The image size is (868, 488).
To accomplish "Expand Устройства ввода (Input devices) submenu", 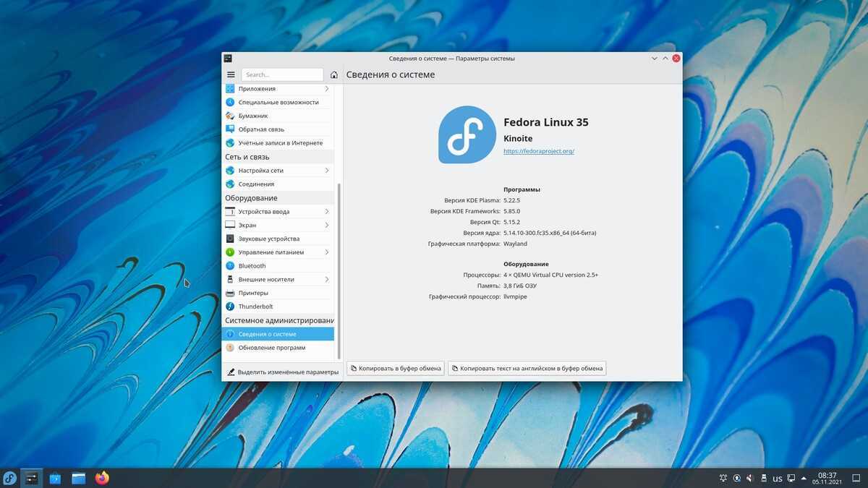I will click(327, 212).
